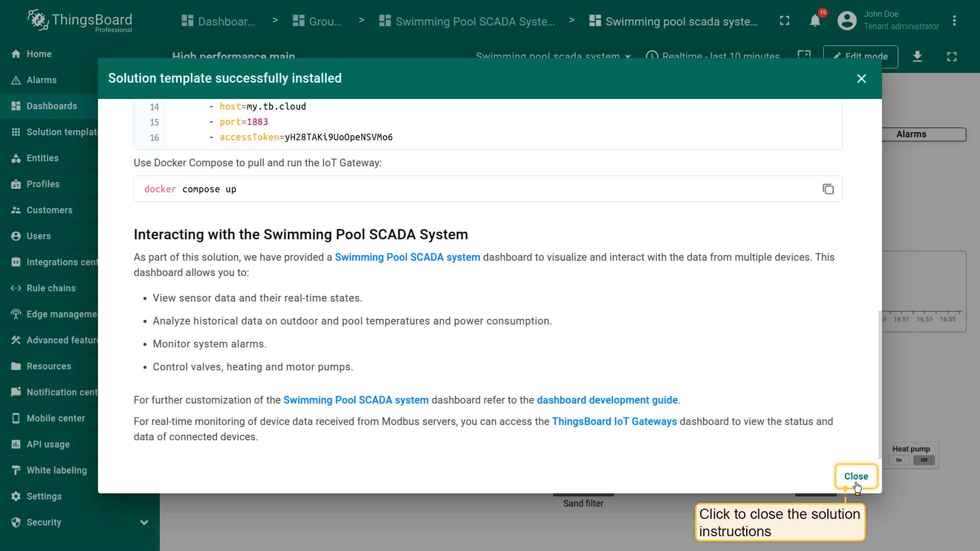Open Rule chains in the sidebar
Screen dimensions: 980x551
51,288
